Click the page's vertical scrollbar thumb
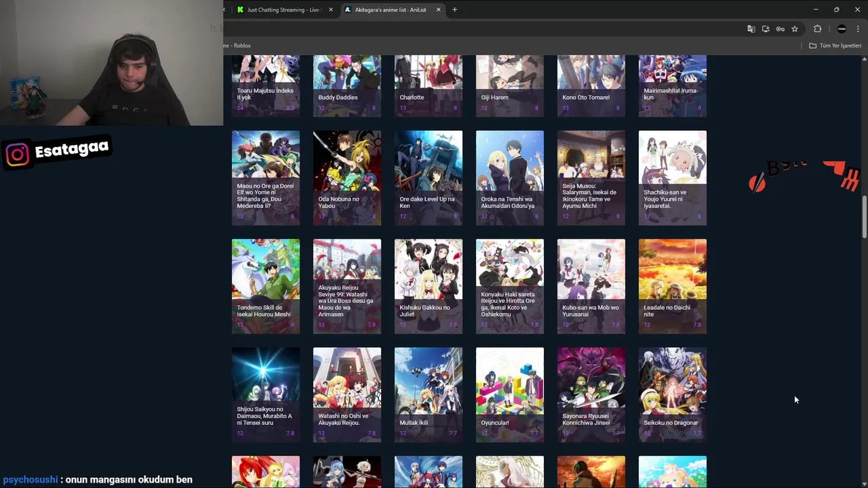The image size is (868, 488). (x=864, y=217)
